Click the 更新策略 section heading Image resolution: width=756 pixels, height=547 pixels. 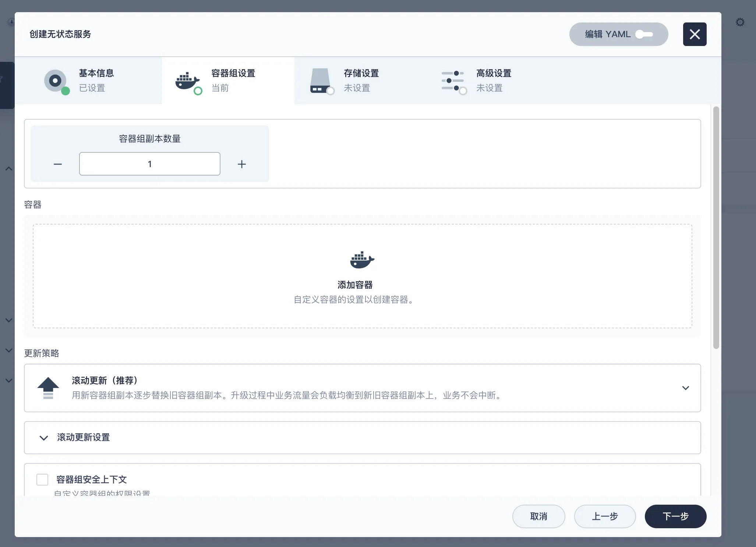42,353
